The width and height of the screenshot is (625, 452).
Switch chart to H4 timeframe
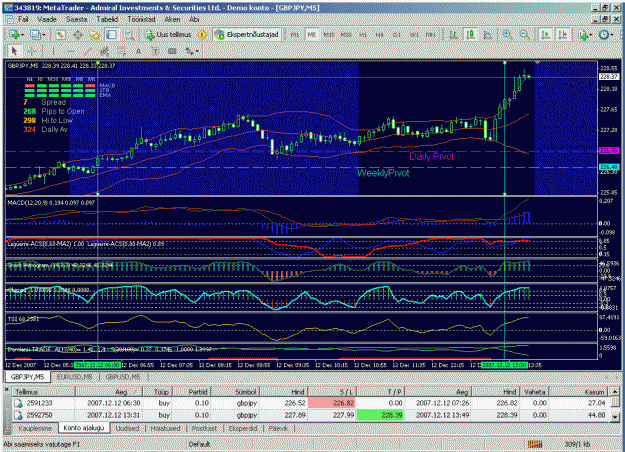[379, 35]
